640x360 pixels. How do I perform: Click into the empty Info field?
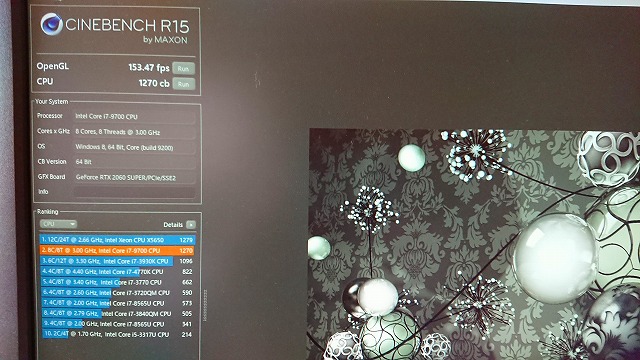(x=134, y=192)
